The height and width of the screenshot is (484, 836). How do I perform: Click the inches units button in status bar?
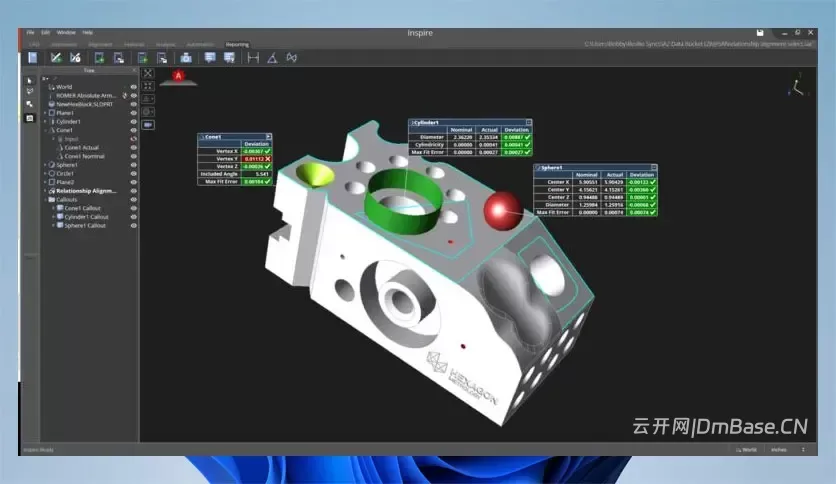pos(779,450)
